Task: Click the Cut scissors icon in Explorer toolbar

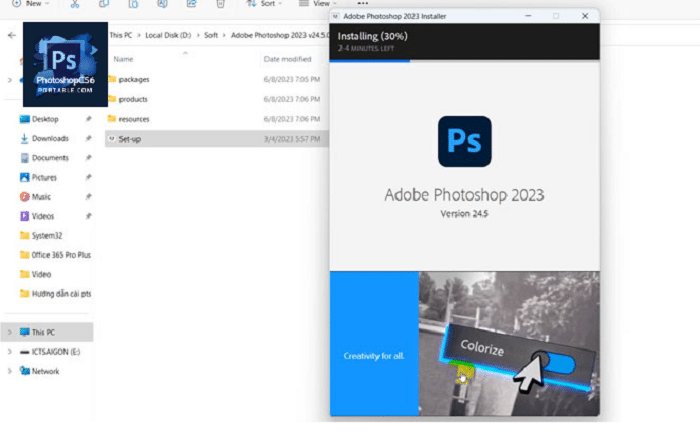Action: pyautogui.click(x=75, y=4)
